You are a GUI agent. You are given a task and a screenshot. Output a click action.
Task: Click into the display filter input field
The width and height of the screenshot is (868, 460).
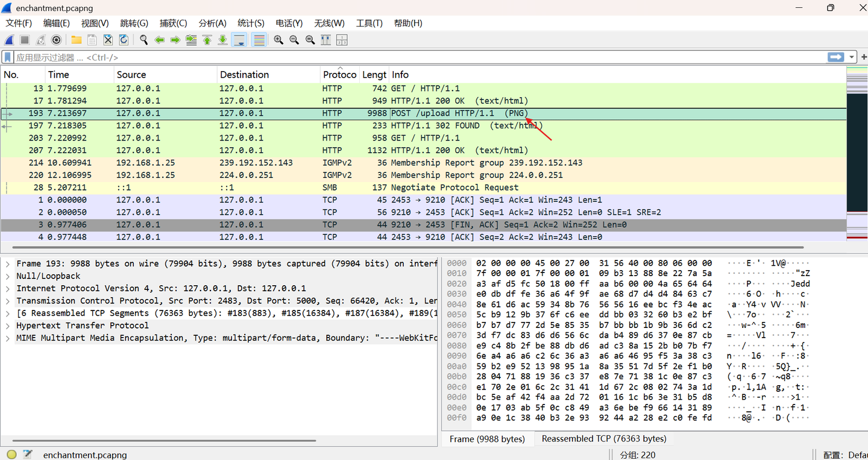420,57
